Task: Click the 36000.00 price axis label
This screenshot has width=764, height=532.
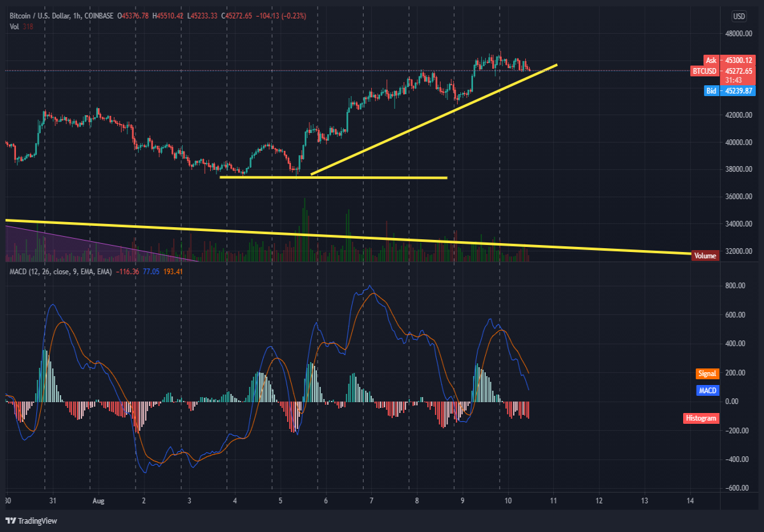Action: 738,197
